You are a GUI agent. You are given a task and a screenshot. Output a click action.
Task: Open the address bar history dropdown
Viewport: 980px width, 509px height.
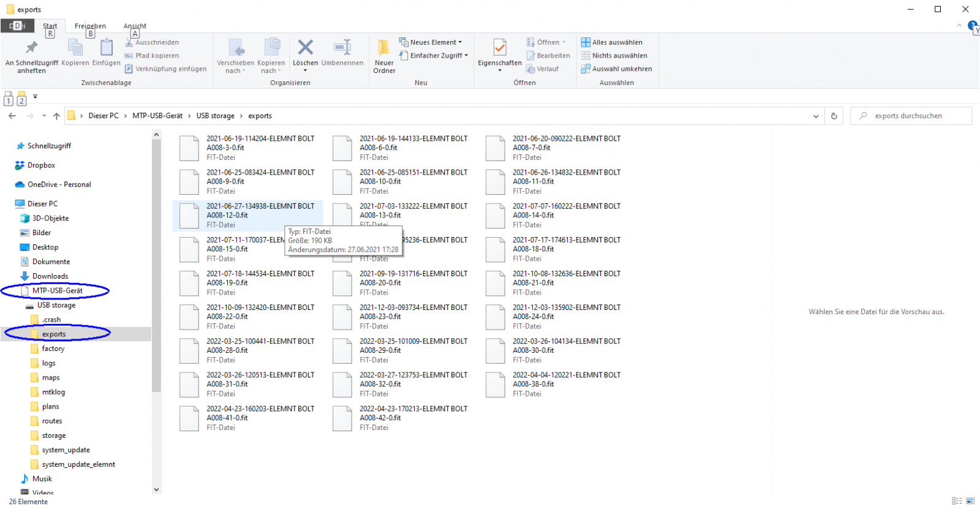[x=815, y=116]
